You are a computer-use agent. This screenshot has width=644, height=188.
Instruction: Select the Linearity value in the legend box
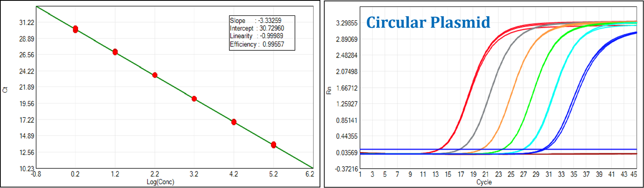[271, 36]
